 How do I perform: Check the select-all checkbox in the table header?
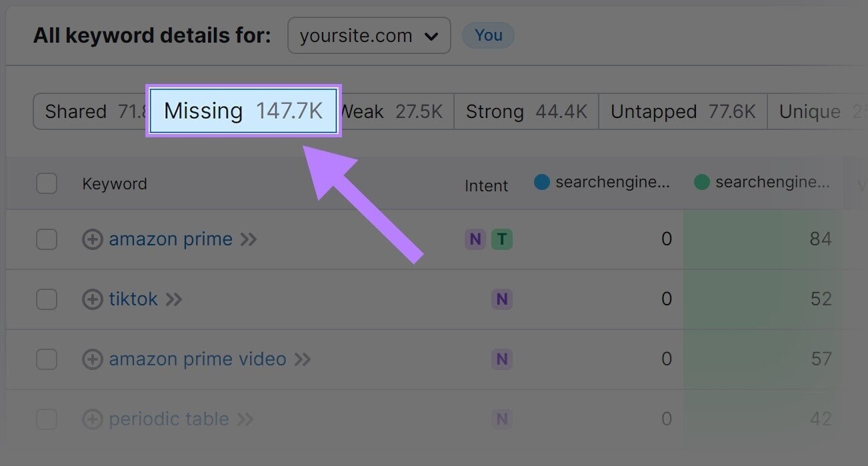click(x=46, y=183)
